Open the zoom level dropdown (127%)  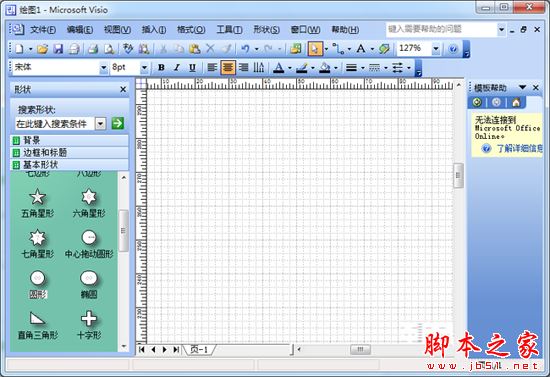click(x=436, y=49)
